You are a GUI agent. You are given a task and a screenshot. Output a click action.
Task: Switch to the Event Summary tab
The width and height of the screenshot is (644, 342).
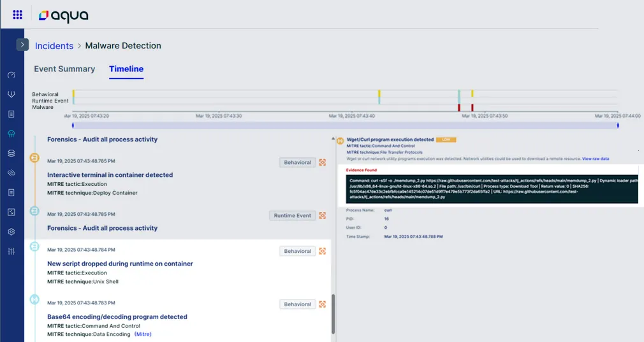point(64,69)
